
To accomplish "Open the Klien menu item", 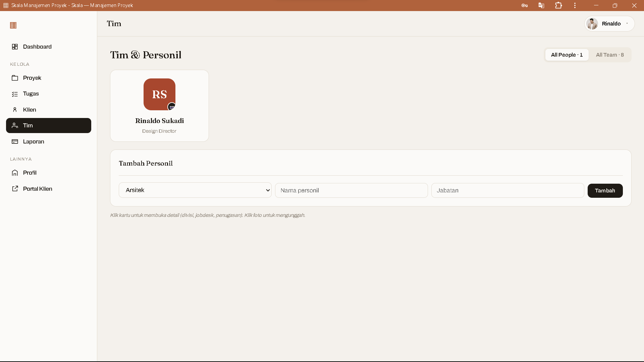I will point(49,110).
